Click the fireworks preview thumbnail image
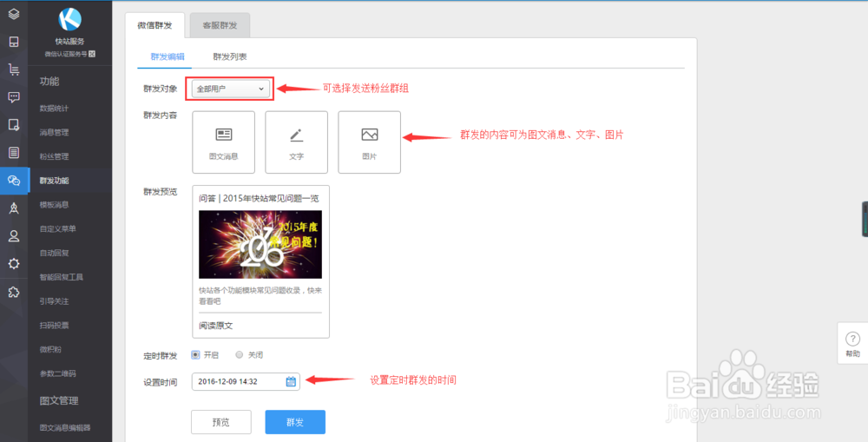This screenshot has height=442, width=868. [260, 244]
